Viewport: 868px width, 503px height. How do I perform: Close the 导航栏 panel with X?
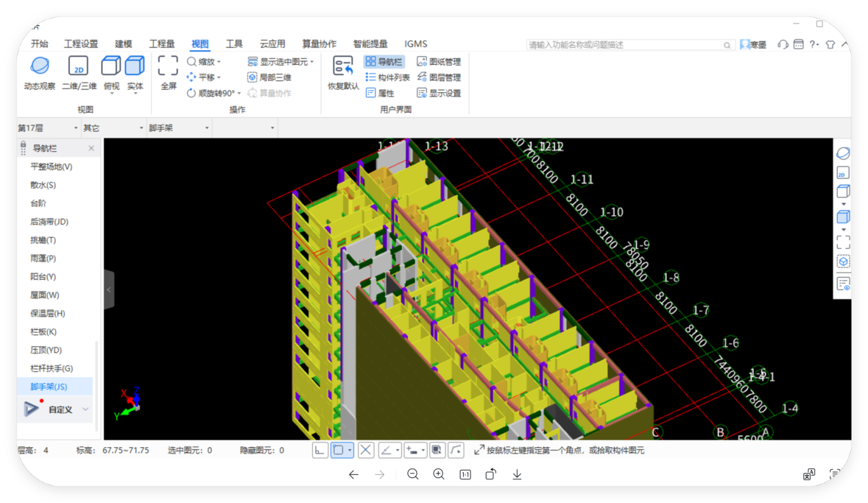click(92, 148)
